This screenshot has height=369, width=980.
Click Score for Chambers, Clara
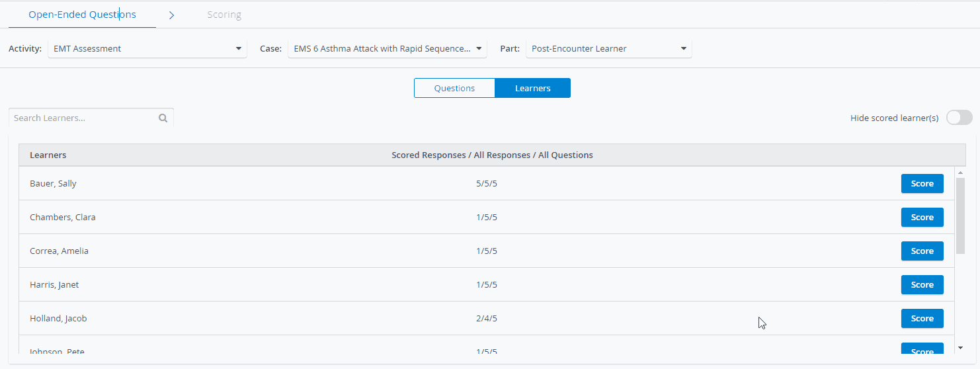[x=922, y=218]
